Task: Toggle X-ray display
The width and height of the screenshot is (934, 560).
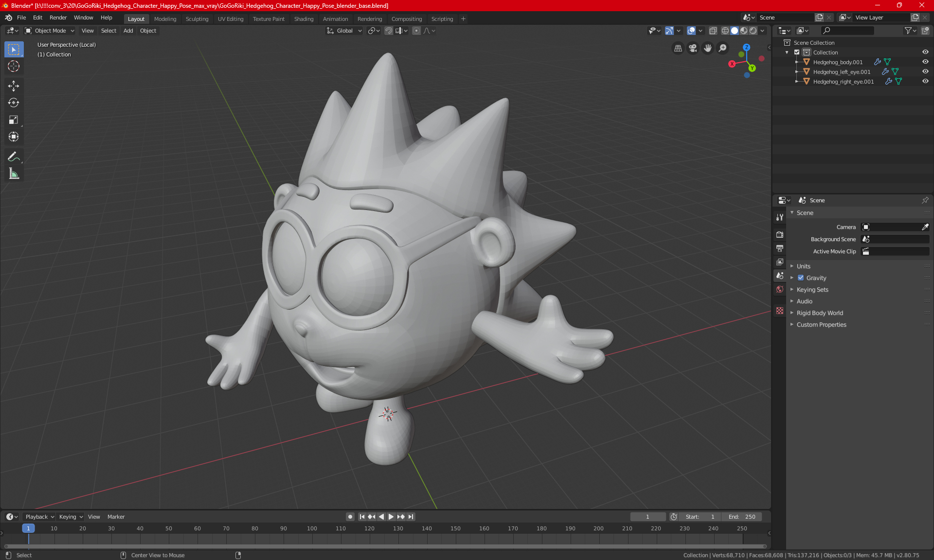Action: (713, 31)
